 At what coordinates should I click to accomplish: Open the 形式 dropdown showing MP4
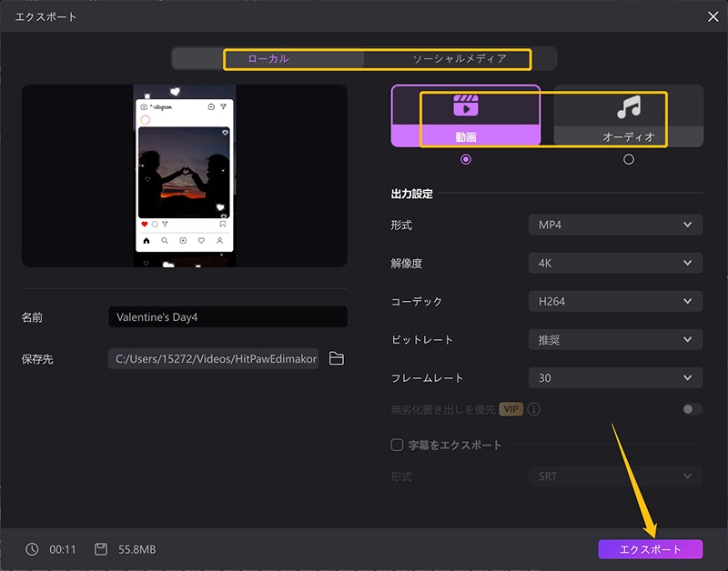(x=615, y=225)
